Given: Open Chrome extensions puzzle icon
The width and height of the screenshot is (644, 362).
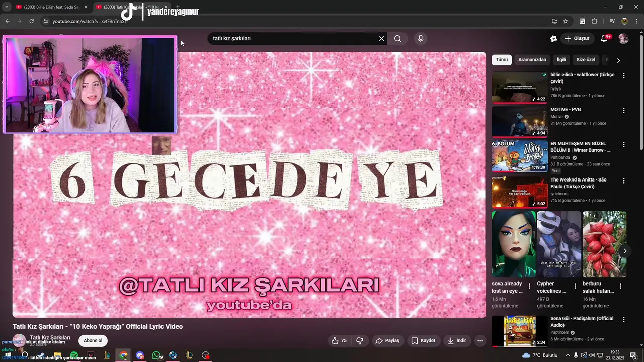Looking at the screenshot, I should tap(594, 21).
